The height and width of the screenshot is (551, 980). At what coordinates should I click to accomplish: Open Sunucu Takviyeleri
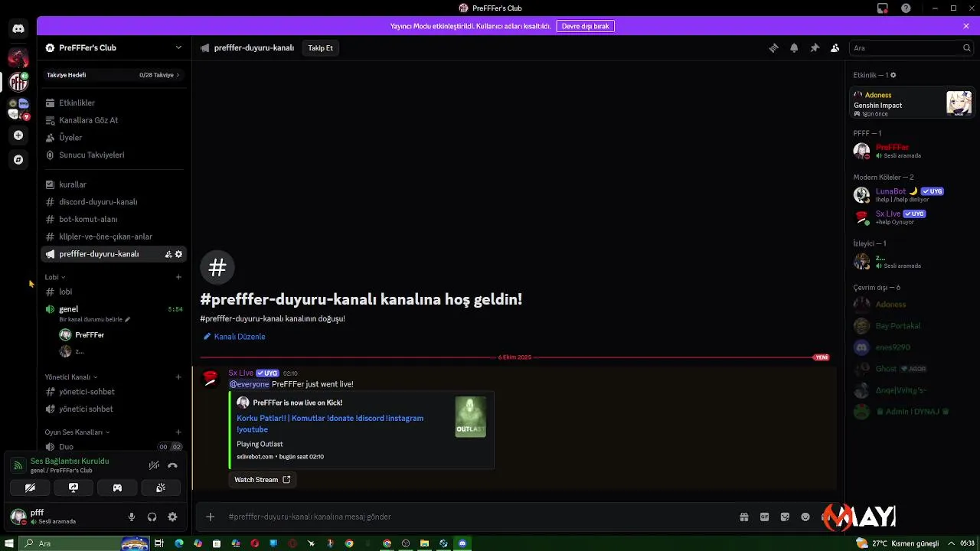114,155
